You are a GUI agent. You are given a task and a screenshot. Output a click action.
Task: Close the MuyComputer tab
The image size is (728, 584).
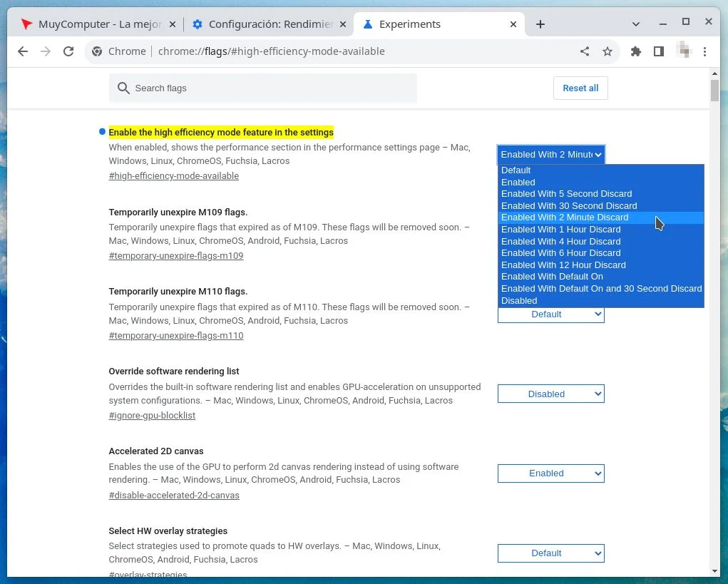[173, 24]
